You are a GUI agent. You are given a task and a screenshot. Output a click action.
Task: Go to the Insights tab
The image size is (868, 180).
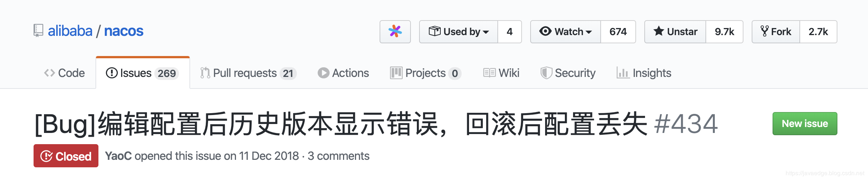pyautogui.click(x=644, y=73)
